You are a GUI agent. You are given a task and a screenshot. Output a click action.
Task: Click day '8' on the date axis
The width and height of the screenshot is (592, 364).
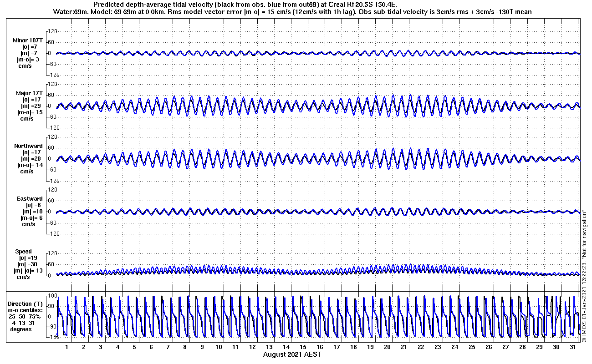point(185,347)
